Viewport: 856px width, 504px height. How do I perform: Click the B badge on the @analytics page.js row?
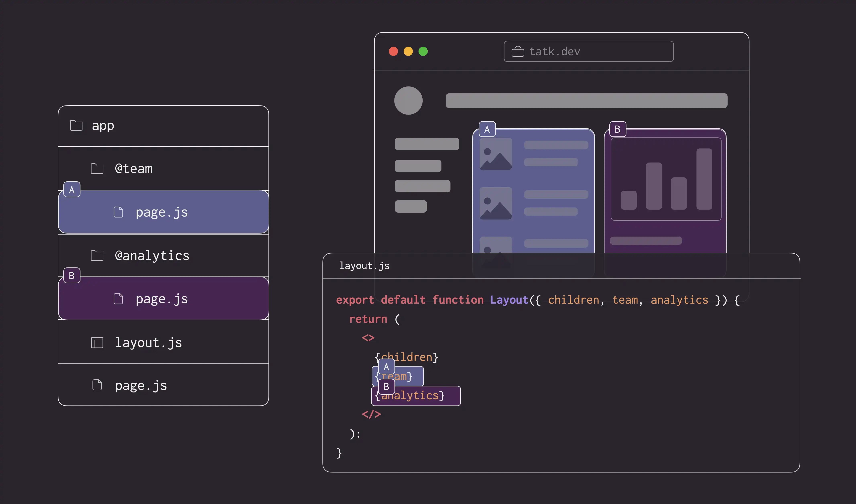[x=72, y=275]
